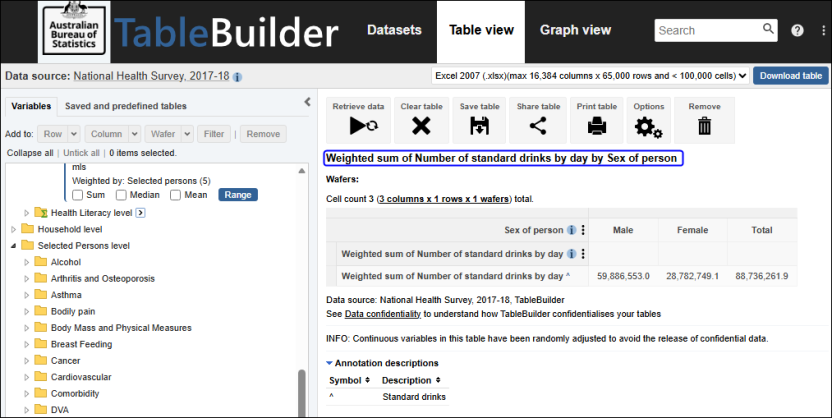The width and height of the screenshot is (832, 418).
Task: Click info icon on Weighted sum header row
Action: click(x=571, y=254)
